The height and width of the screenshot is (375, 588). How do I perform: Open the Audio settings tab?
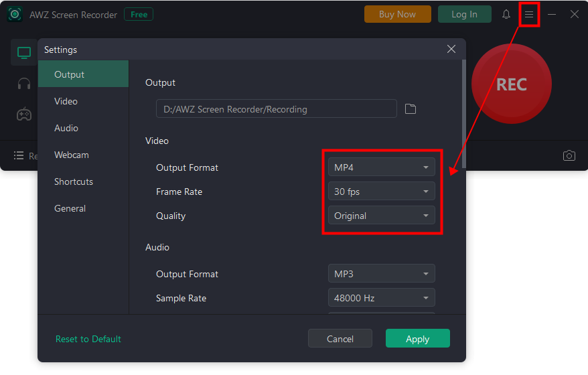point(83,128)
